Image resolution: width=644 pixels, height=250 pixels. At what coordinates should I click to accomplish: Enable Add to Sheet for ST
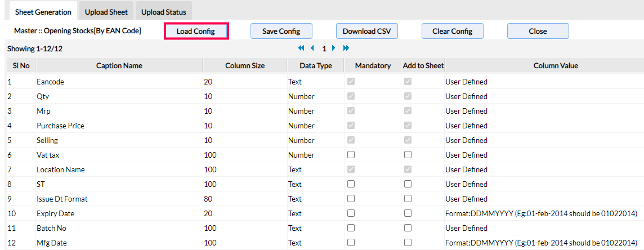point(408,184)
